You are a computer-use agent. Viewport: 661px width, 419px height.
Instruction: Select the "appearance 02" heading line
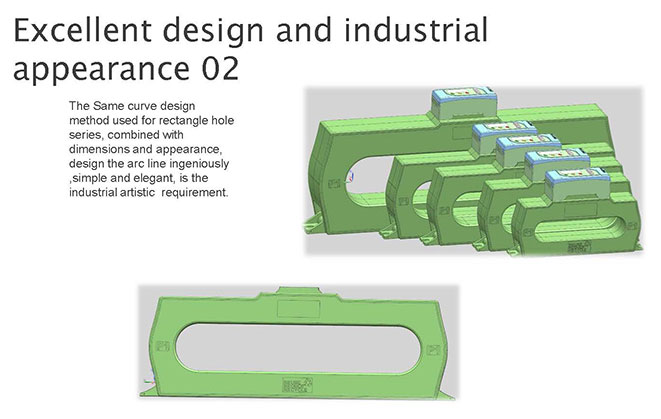coord(124,72)
